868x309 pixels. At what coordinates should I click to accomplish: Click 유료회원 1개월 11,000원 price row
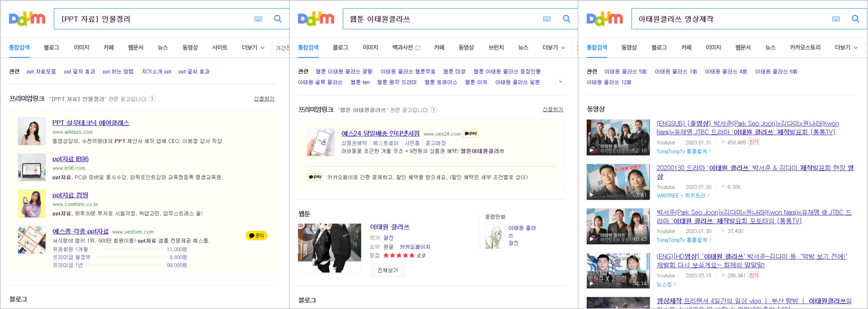[x=120, y=249]
